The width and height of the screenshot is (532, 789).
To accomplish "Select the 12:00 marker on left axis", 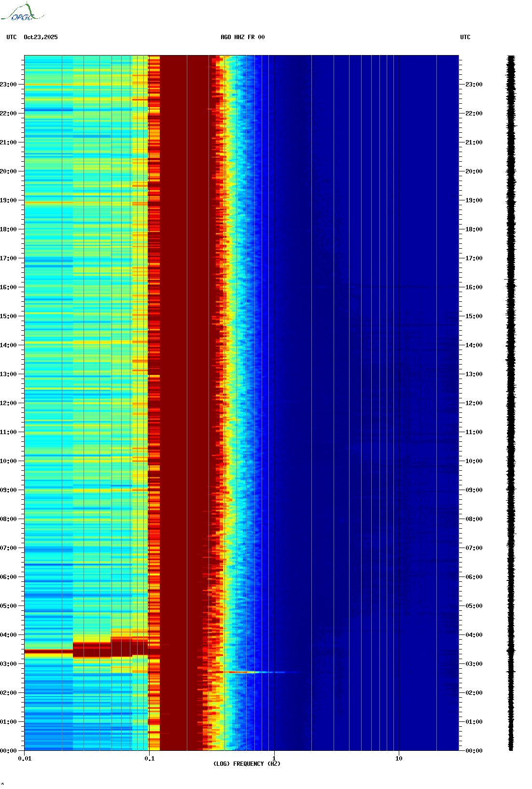I will pyautogui.click(x=8, y=403).
